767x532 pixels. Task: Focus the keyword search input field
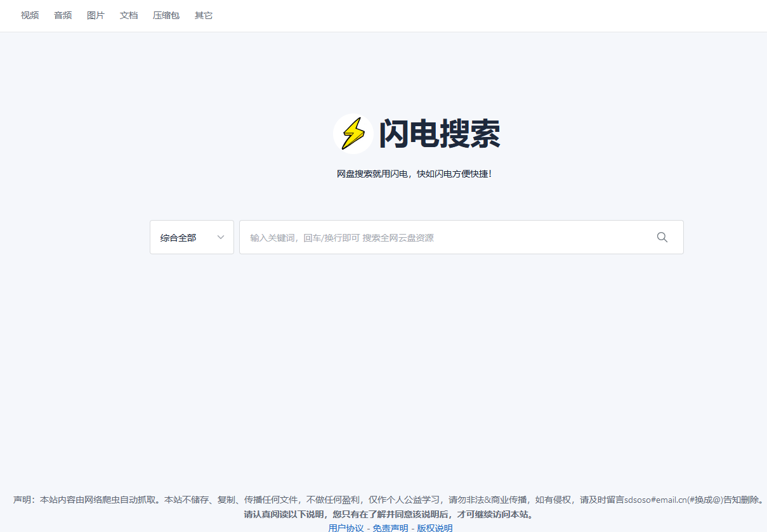click(x=444, y=238)
